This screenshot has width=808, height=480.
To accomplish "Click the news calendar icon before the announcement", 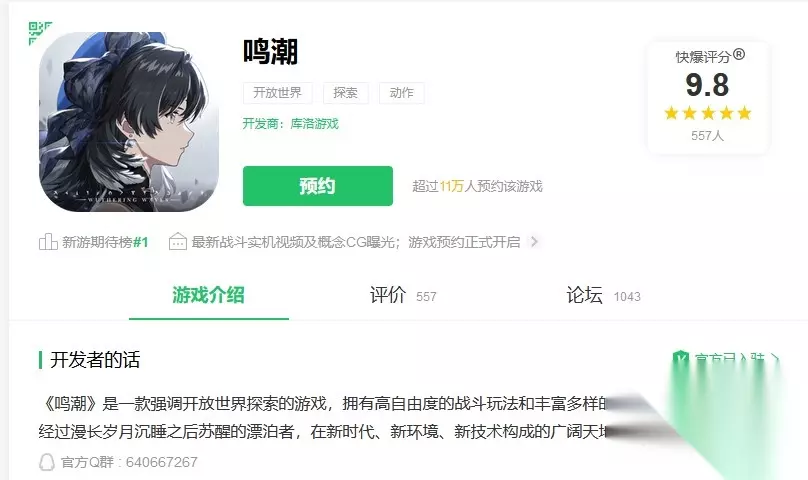I will (x=178, y=241).
